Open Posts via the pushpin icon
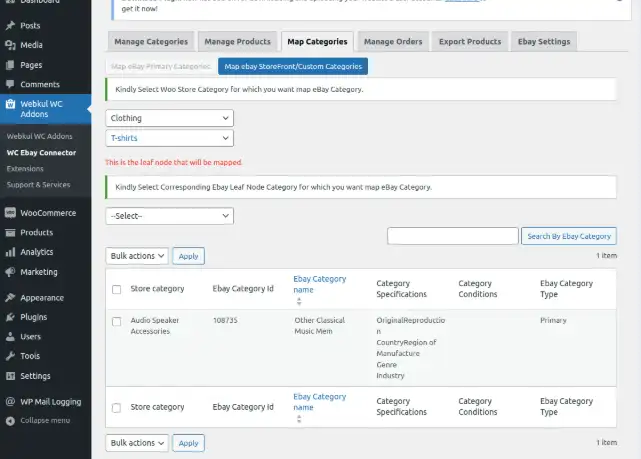641x459 pixels. click(10, 25)
